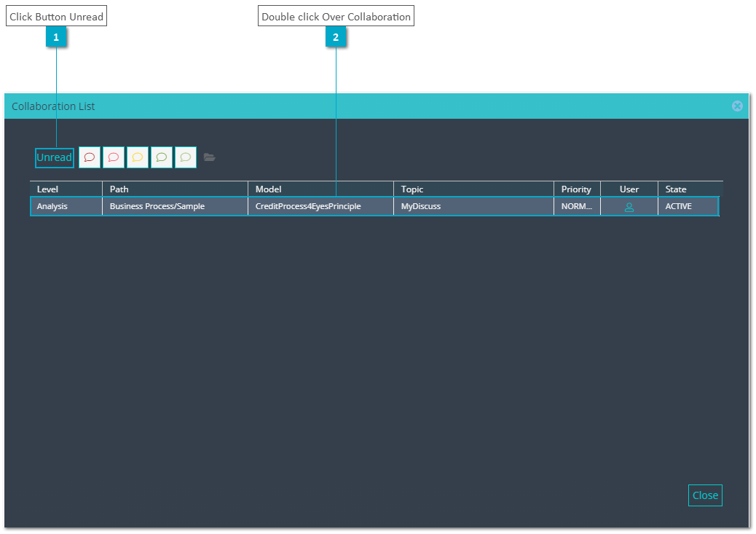Select the MyDiscuss topic cell

coord(473,206)
